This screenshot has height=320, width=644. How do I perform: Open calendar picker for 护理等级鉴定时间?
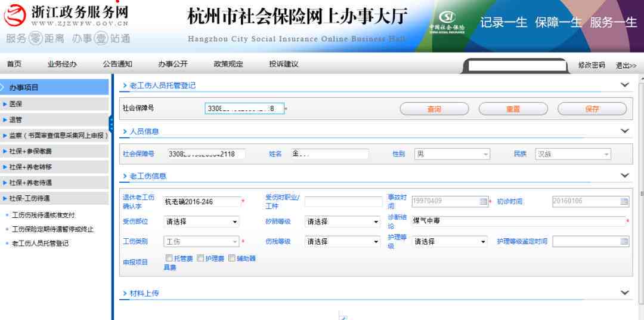pyautogui.click(x=624, y=242)
